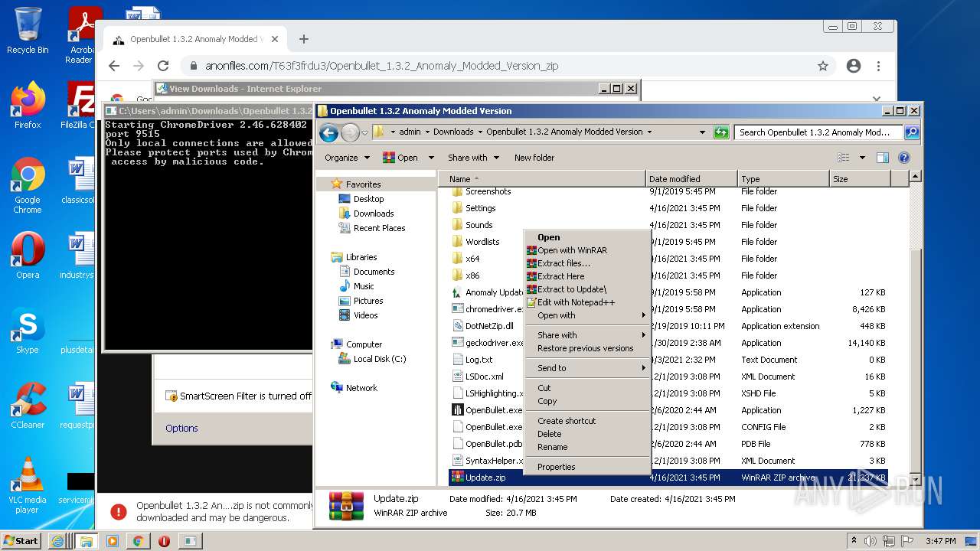Screen dimensions: 980x551
Task: Select Extract Here option
Action: [560, 276]
